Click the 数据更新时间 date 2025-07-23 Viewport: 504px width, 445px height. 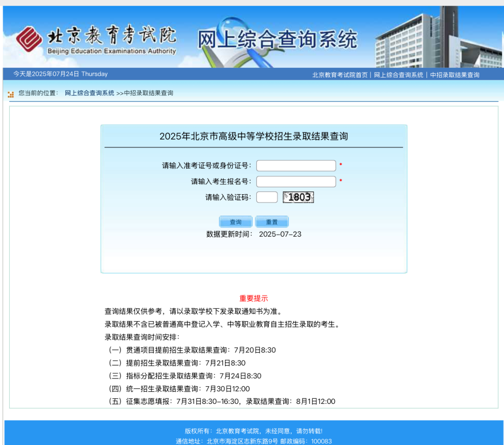(280, 234)
